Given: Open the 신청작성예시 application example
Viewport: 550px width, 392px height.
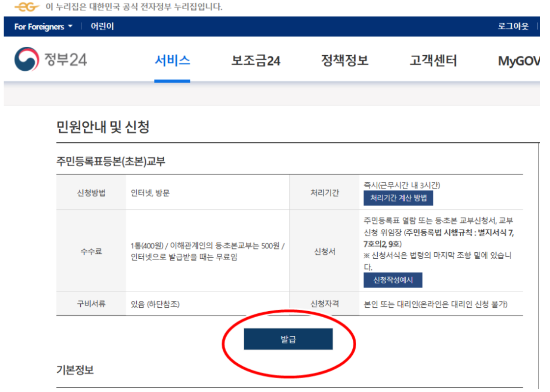Looking at the screenshot, I should pyautogui.click(x=393, y=280).
